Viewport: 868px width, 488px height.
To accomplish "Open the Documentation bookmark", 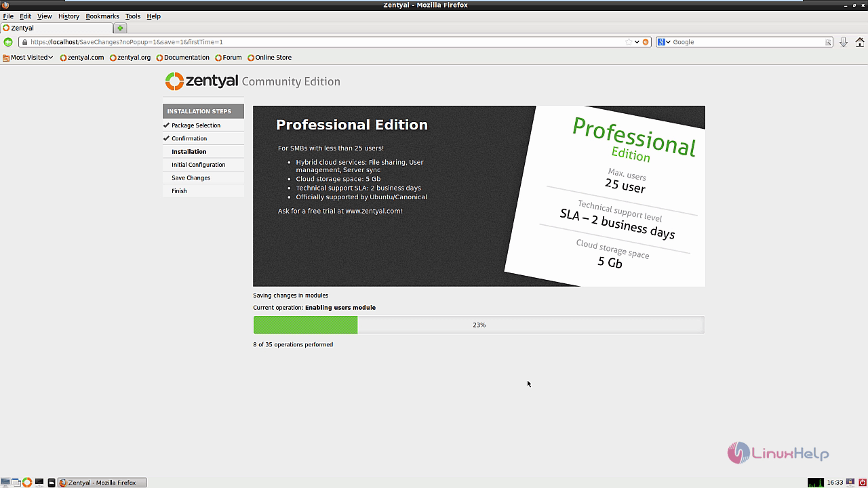I will [x=183, y=58].
